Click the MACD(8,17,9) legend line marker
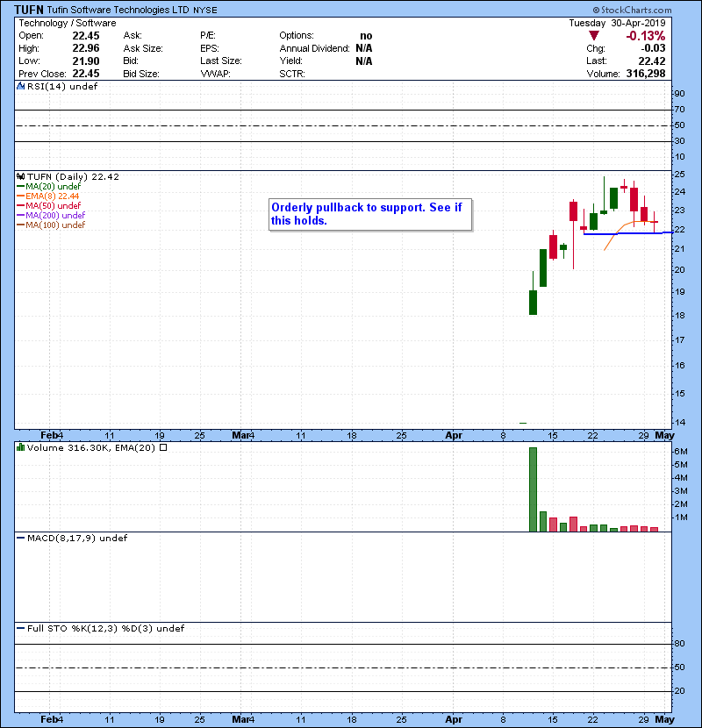 21,538
